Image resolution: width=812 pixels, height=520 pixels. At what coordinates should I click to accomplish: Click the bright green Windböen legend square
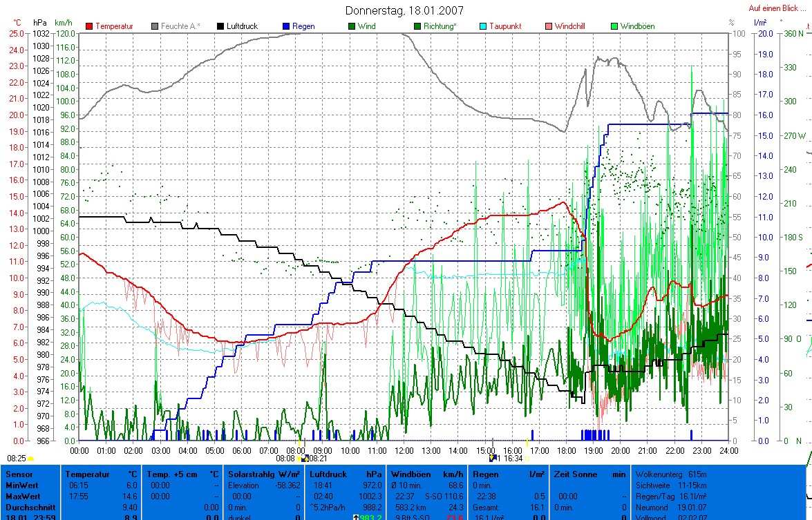614,26
